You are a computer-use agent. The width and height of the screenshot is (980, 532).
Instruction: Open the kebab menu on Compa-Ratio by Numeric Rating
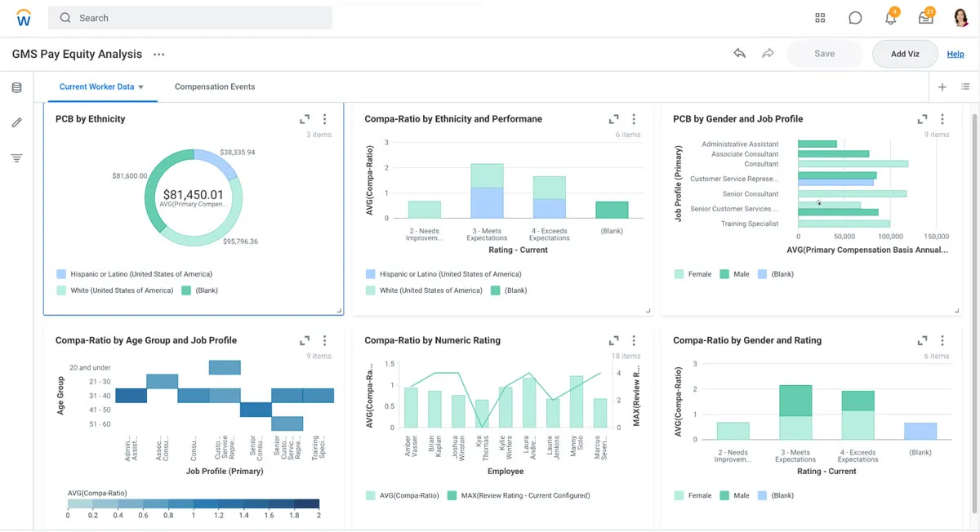click(x=633, y=339)
